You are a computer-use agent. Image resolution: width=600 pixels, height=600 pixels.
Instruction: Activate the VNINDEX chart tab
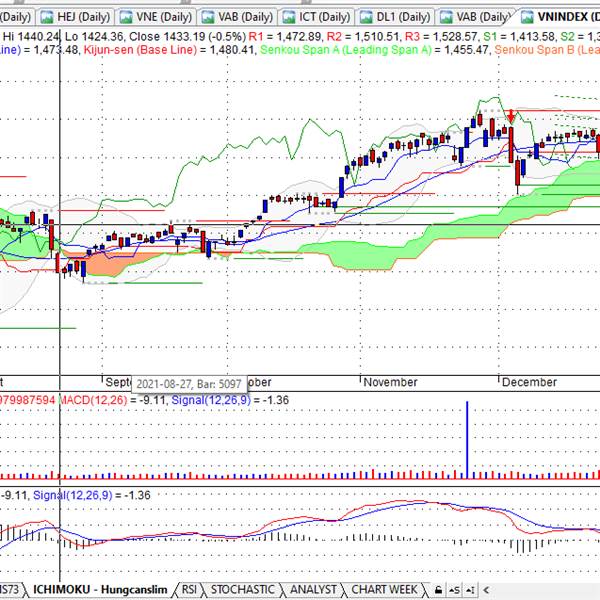click(559, 17)
